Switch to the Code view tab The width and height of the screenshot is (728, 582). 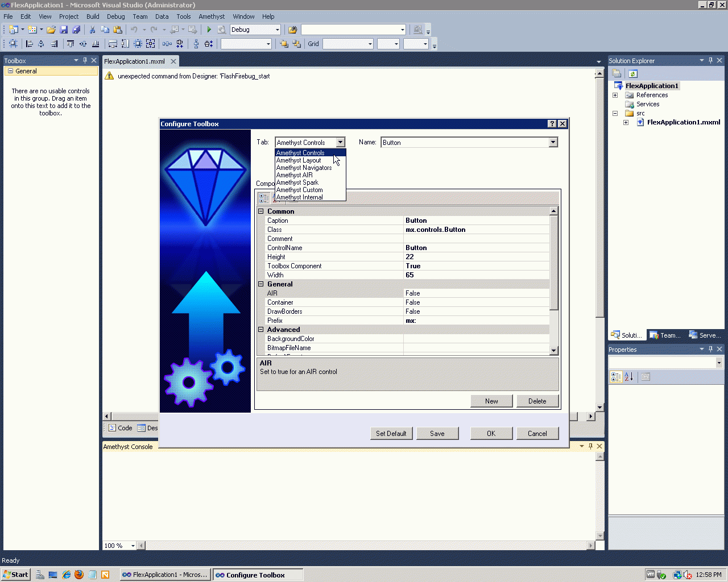121,428
